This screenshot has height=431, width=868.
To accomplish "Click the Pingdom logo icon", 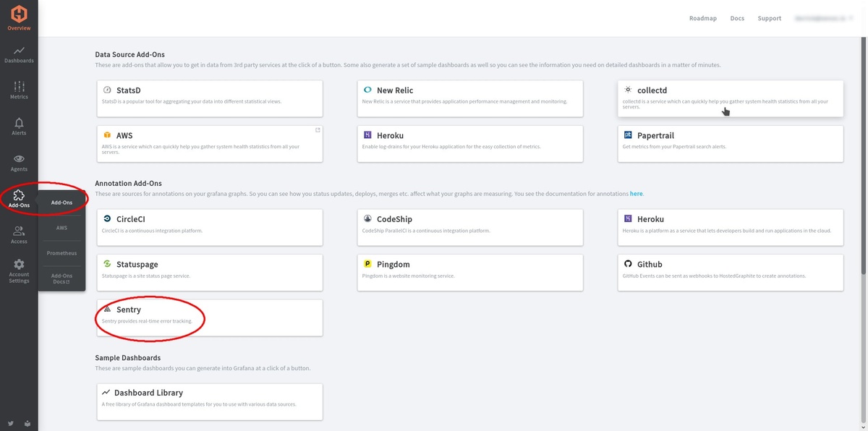I will [x=367, y=264].
